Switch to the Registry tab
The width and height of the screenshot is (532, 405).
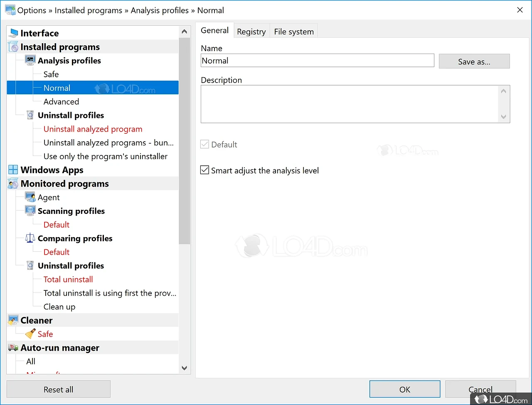[251, 32]
